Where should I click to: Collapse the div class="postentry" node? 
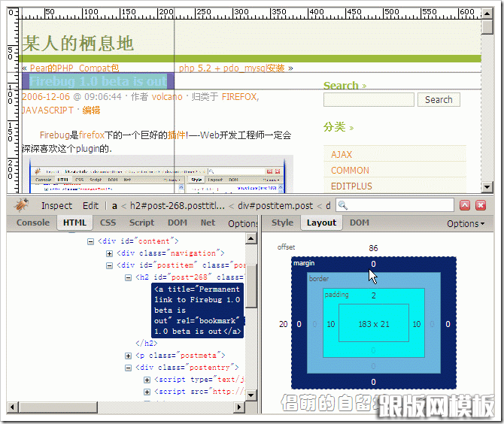128,368
